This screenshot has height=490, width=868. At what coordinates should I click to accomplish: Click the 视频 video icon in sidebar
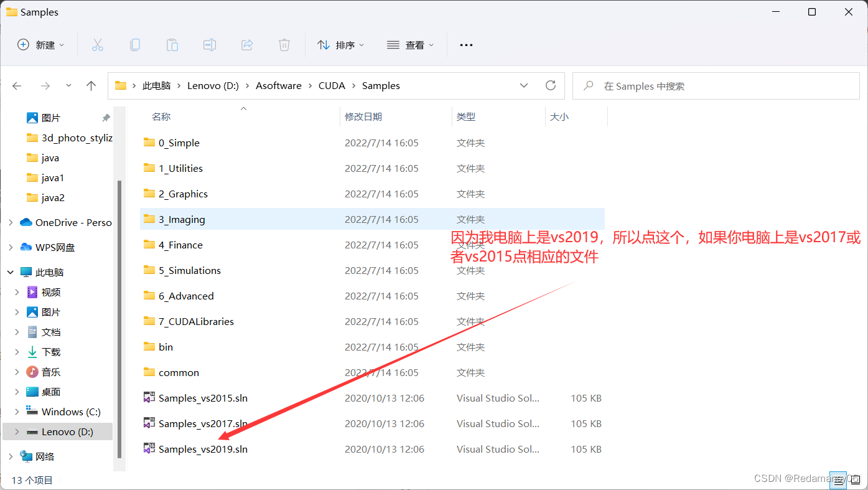pyautogui.click(x=32, y=292)
